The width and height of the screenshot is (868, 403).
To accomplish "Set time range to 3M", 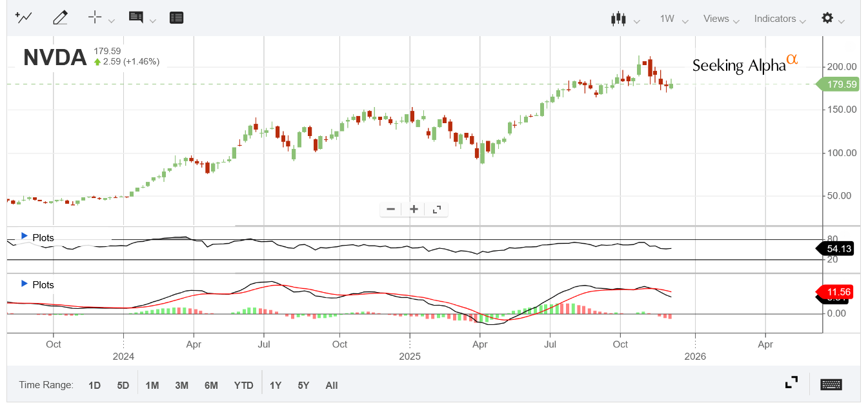I will pyautogui.click(x=181, y=385).
